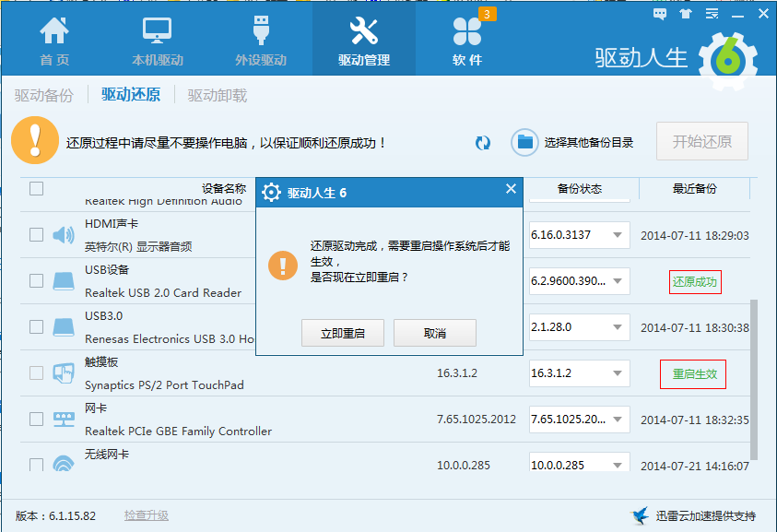777x532 pixels.
Task: Click the feedback chat bubble icon
Action: click(660, 14)
